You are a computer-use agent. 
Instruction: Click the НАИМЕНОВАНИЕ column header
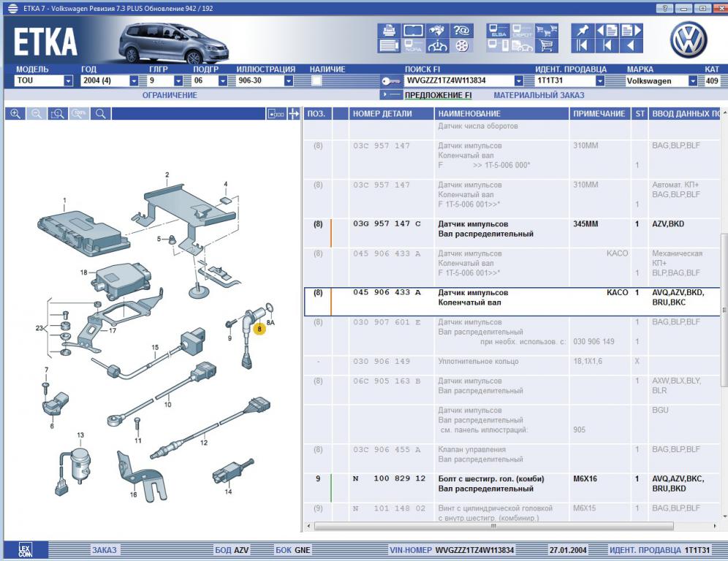point(501,114)
